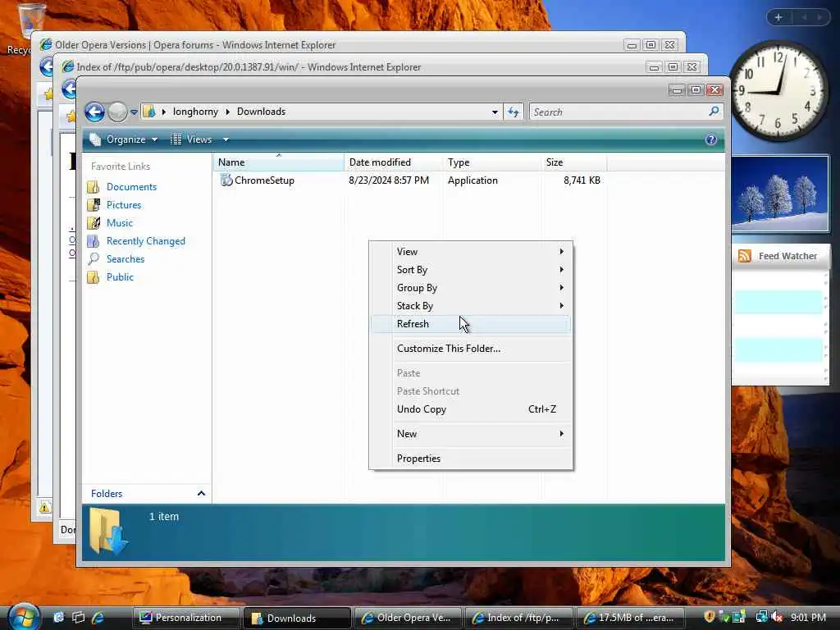Click the Feed Watcher RSS icon
Image resolution: width=840 pixels, height=630 pixels.
(745, 256)
